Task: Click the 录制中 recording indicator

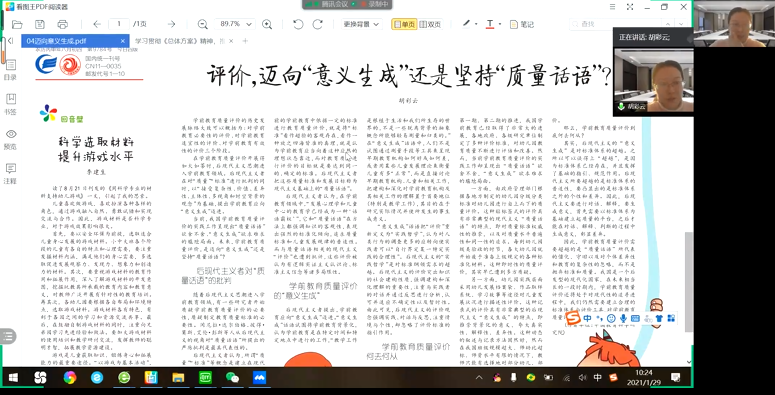Action: (x=374, y=4)
